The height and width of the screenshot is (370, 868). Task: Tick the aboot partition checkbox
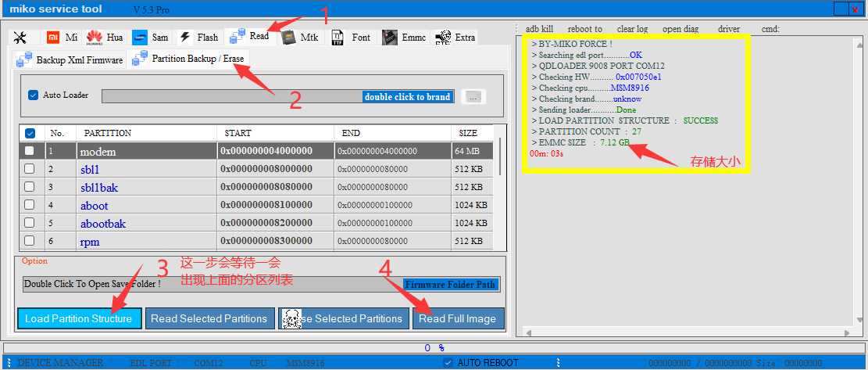click(29, 205)
